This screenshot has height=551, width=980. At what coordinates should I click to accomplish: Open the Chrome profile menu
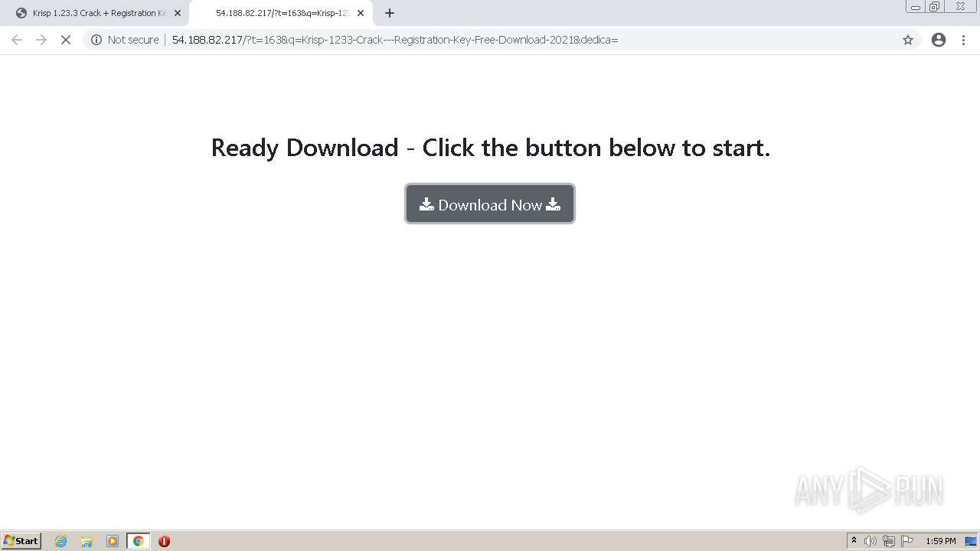(939, 40)
